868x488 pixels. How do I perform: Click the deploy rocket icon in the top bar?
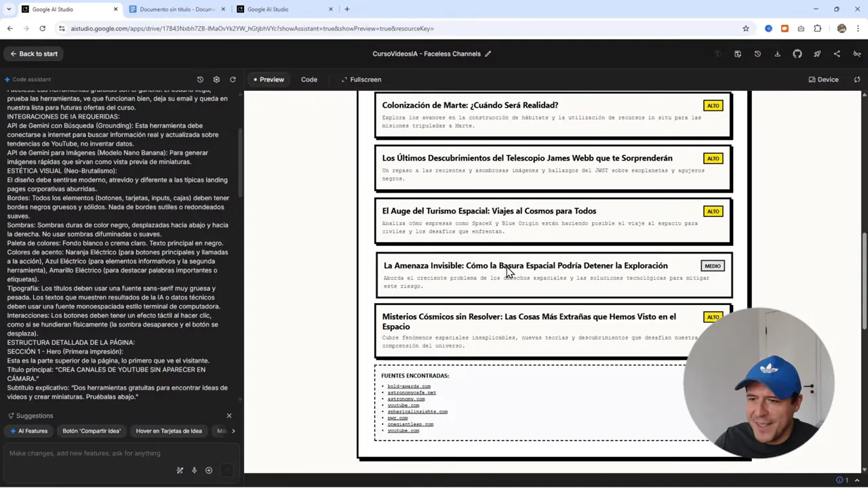point(817,54)
